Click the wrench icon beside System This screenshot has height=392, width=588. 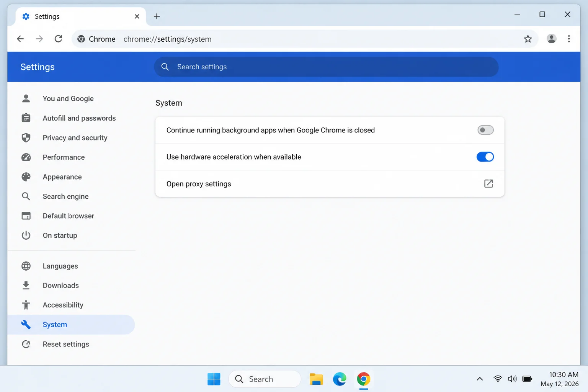click(x=26, y=324)
